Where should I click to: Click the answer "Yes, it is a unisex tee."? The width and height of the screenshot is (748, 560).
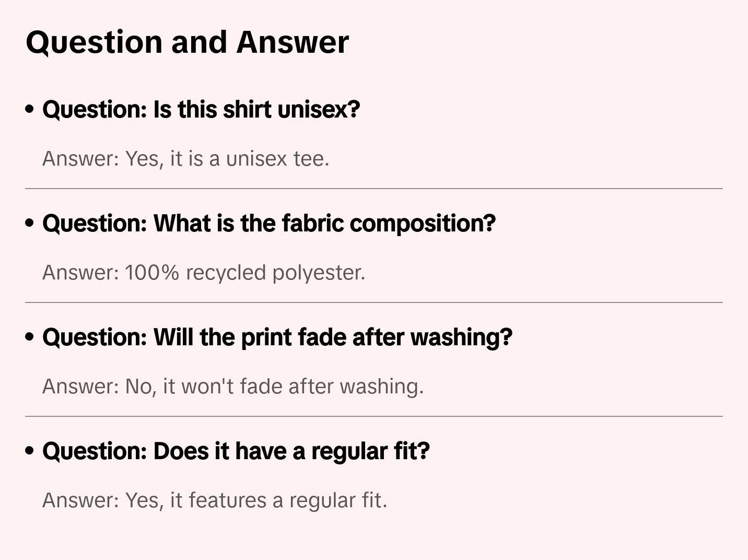[186, 159]
